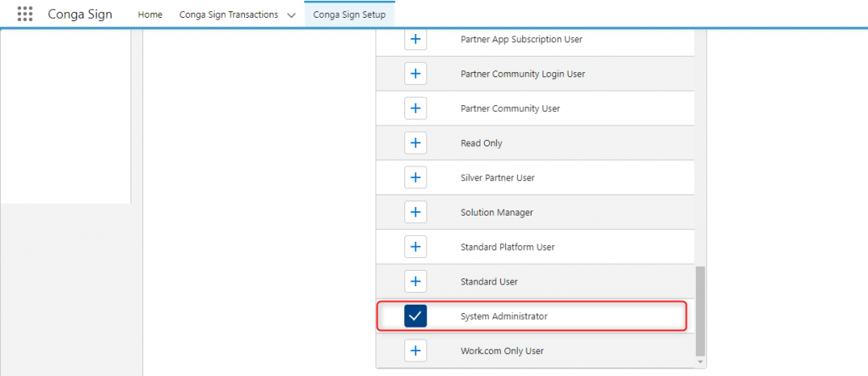
Task: Open the Conga Sign Transactions tab
Action: coord(229,15)
